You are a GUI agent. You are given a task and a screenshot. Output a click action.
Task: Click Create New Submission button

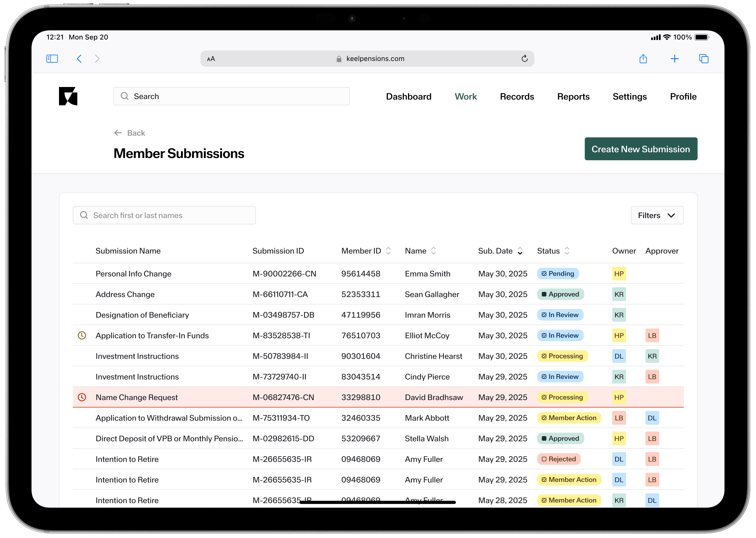(640, 149)
